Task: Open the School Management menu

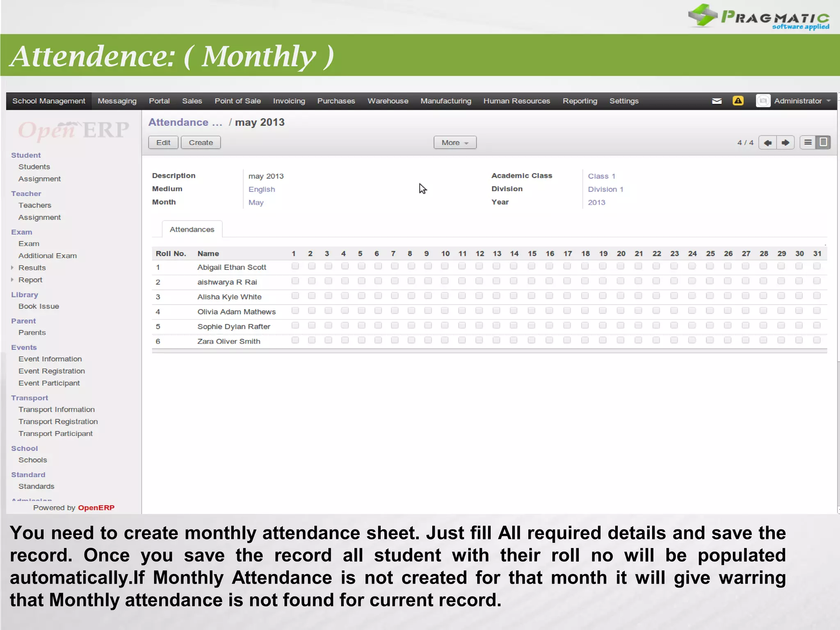Action: [49, 101]
